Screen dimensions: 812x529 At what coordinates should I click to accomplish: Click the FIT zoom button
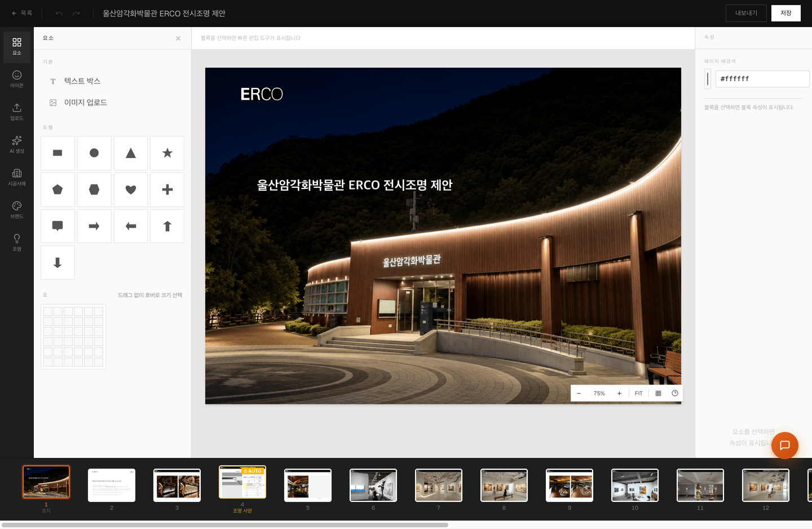(x=638, y=393)
